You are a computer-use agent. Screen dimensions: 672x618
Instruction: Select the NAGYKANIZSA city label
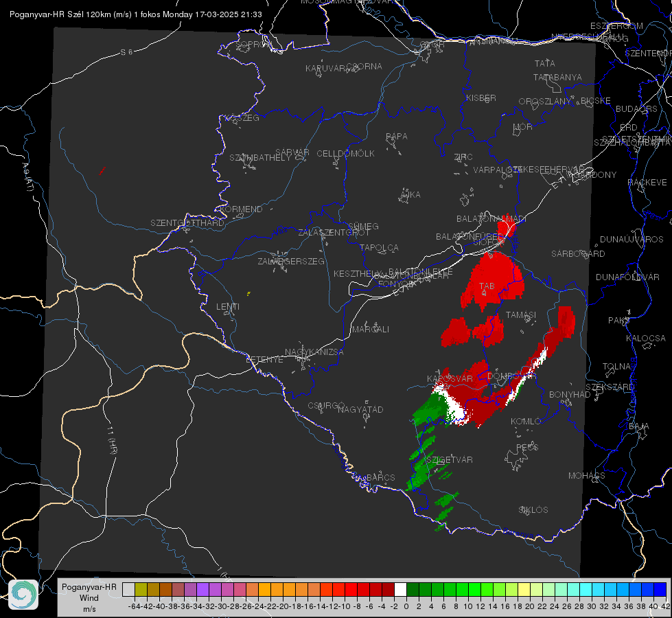(314, 352)
